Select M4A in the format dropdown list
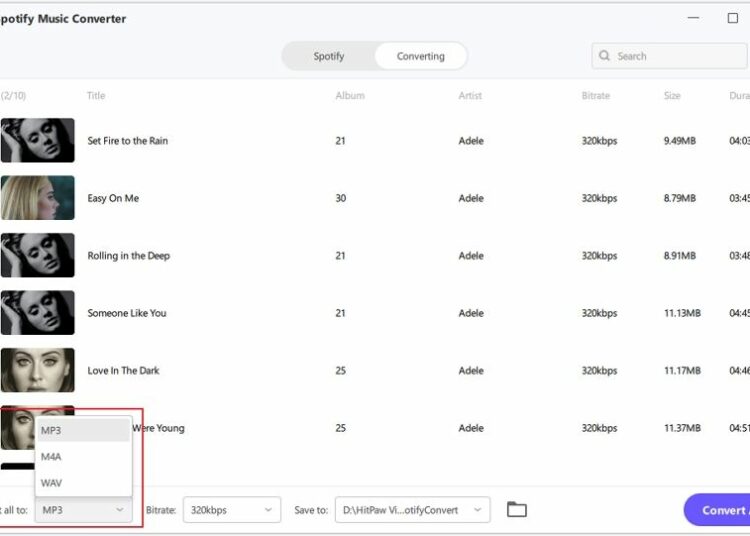This screenshot has height=536, width=750. 83,457
